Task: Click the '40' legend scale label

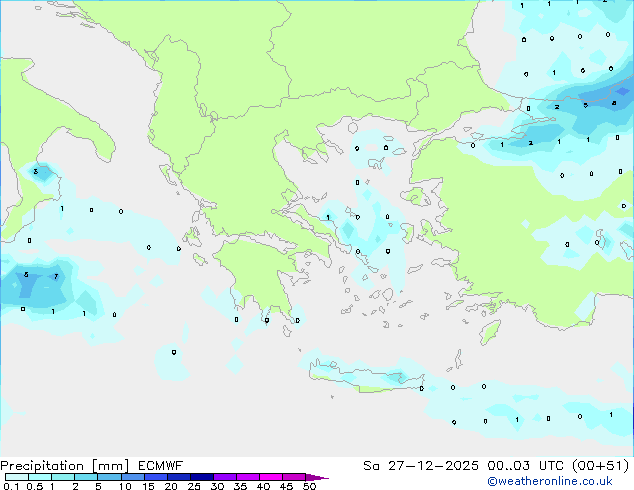Action: pyautogui.click(x=263, y=486)
